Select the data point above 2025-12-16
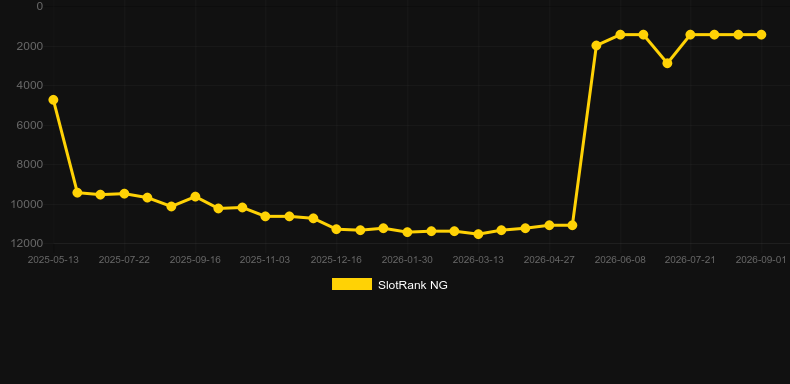Viewport: 790px width, 384px height. [337, 229]
